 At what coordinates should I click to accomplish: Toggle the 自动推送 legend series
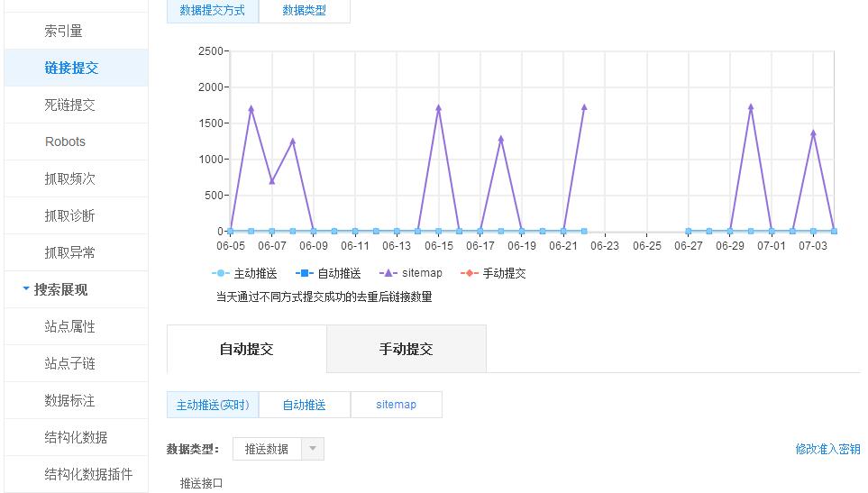[328, 273]
